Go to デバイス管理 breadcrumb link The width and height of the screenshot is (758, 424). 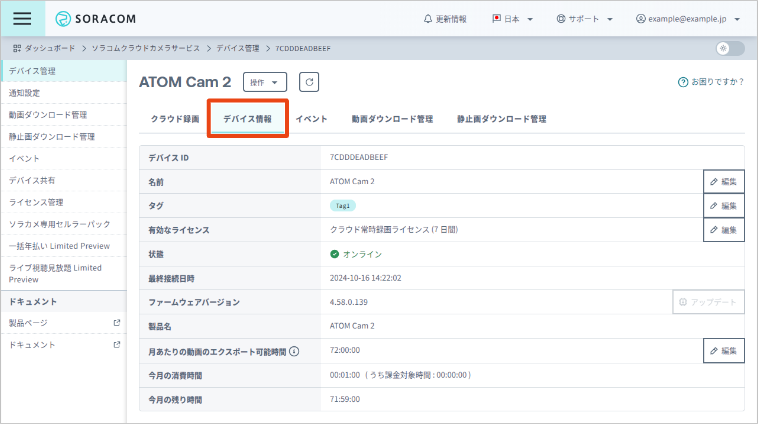click(x=237, y=48)
